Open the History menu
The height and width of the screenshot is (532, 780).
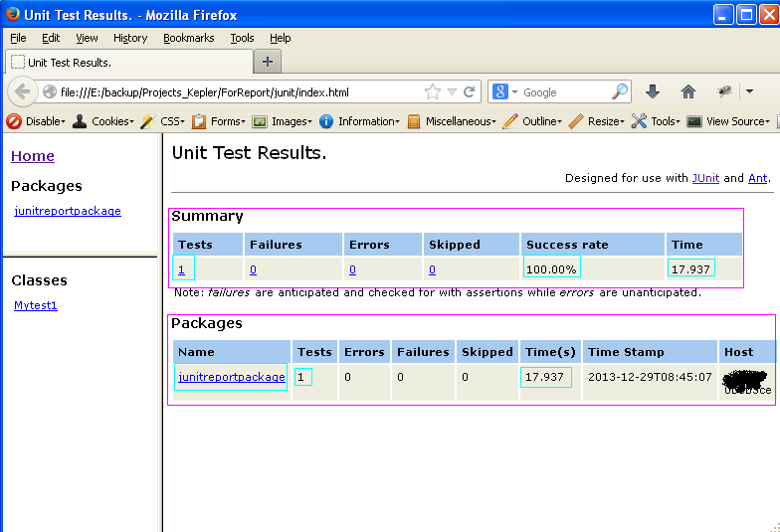coord(130,38)
